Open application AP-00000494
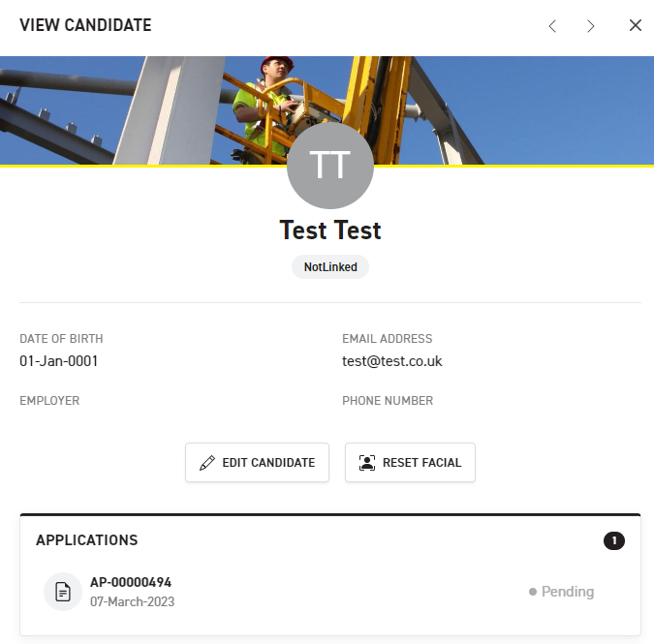 click(131, 582)
